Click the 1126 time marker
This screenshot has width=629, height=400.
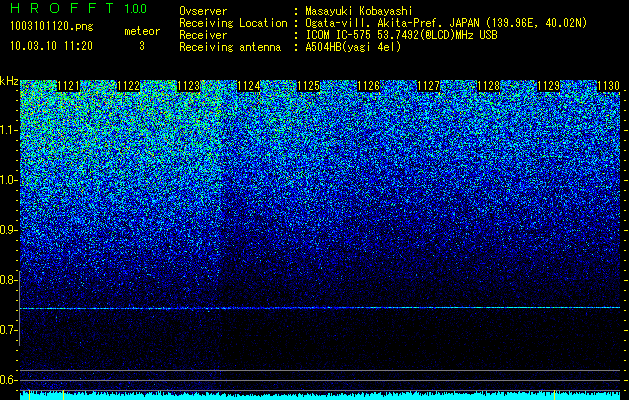coord(368,86)
